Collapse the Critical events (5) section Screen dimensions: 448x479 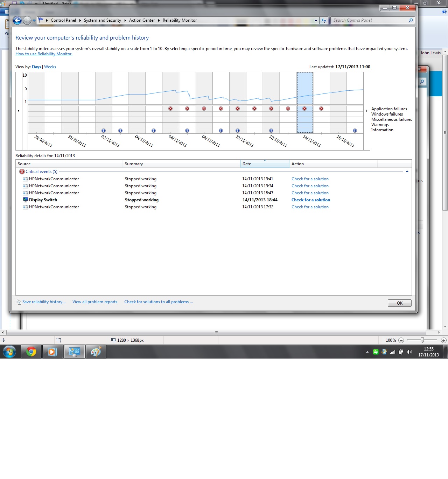(407, 172)
